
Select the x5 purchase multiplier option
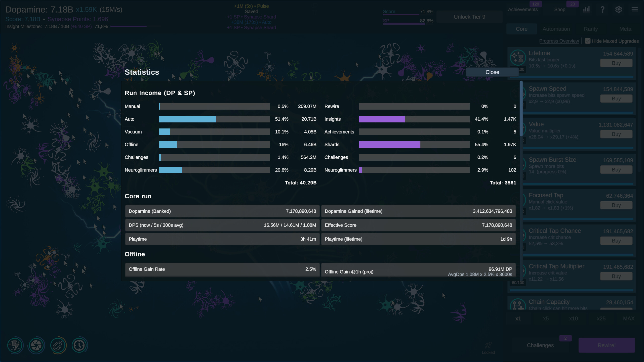[x=546, y=318]
